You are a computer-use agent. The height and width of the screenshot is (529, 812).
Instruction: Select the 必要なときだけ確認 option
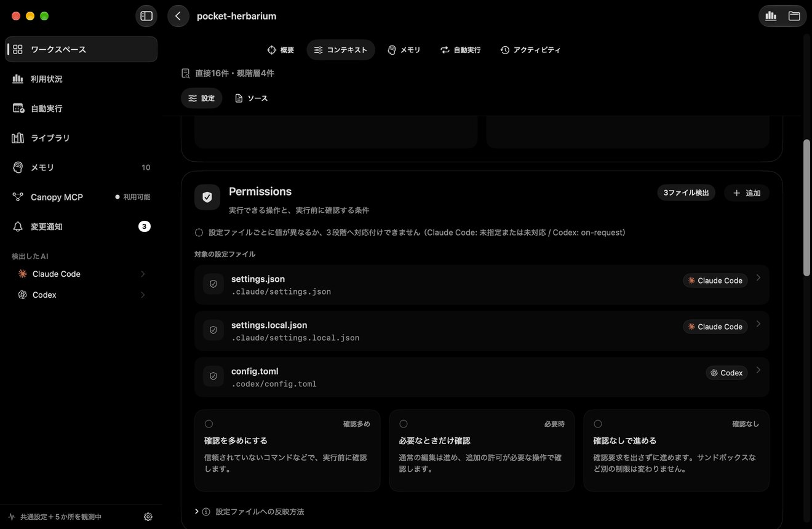click(482, 451)
